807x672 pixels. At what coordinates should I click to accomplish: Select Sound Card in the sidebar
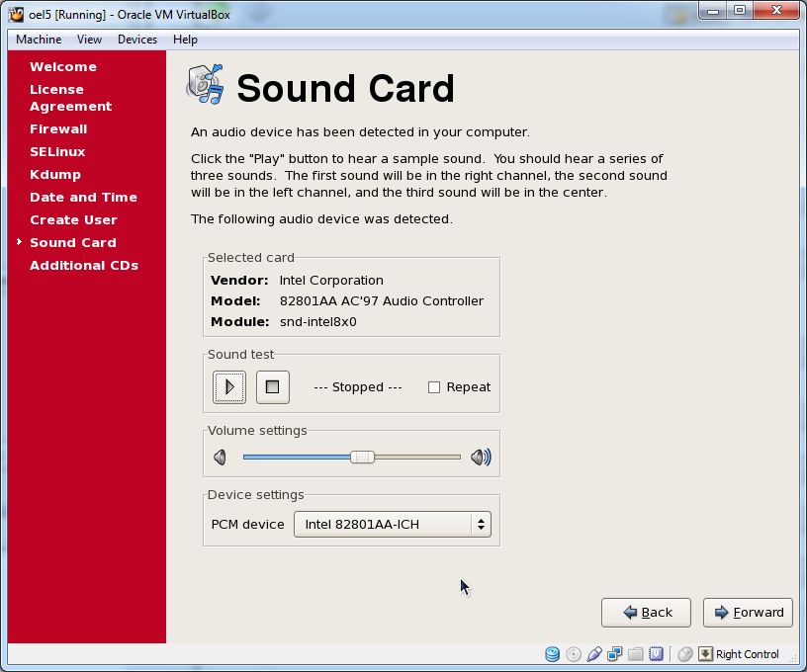click(x=73, y=243)
